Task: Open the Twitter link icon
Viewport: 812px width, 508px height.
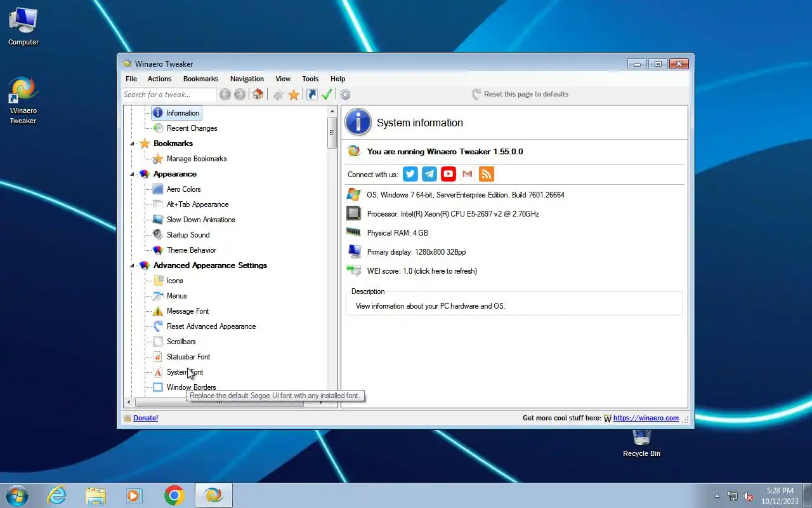Action: pyautogui.click(x=410, y=174)
